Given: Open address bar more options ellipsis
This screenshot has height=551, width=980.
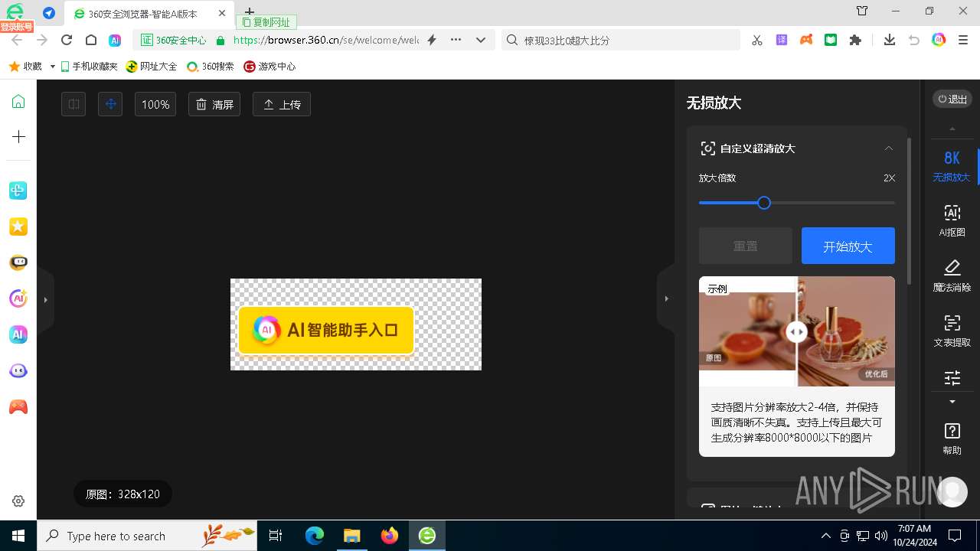Looking at the screenshot, I should click(456, 40).
